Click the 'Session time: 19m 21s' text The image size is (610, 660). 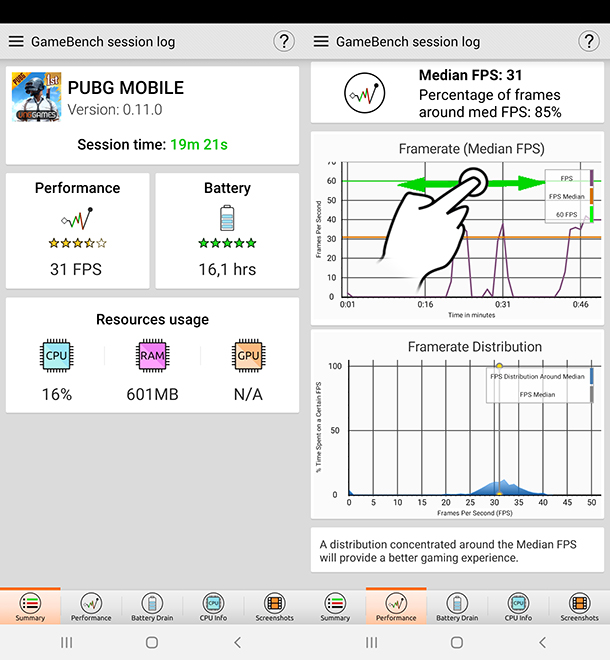pos(152,145)
